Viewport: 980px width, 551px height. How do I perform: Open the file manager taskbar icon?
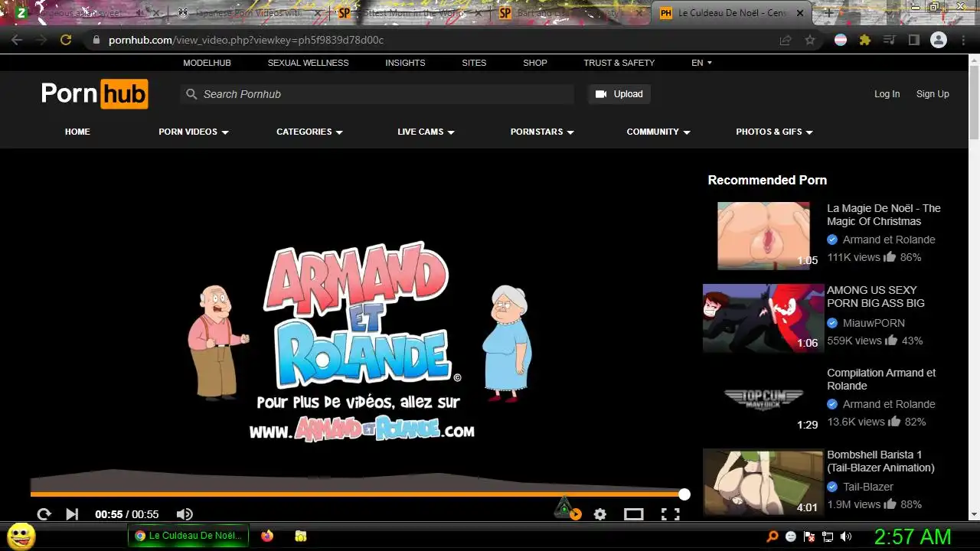tap(301, 536)
